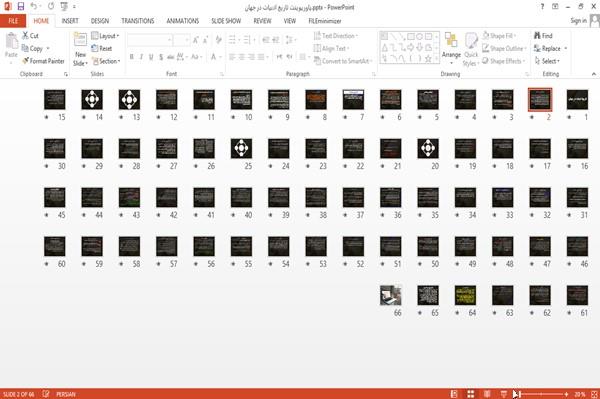Click the Align Text command
The image size is (600, 399).
[x=331, y=48]
